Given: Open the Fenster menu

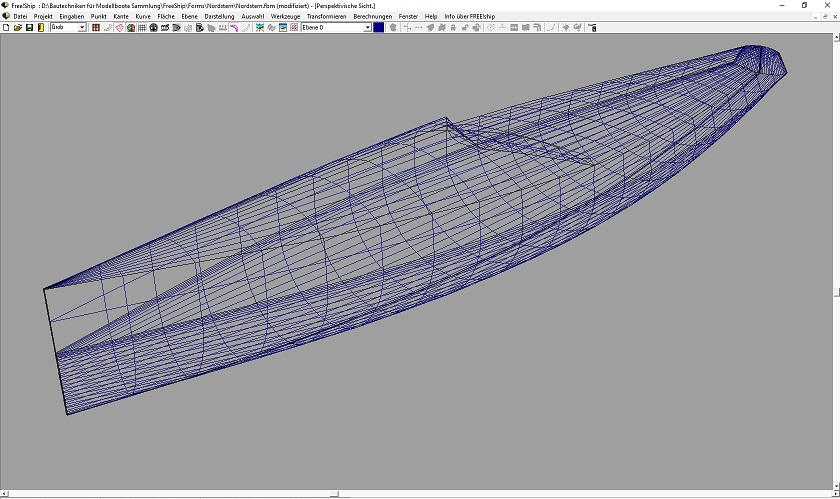Looking at the screenshot, I should point(408,17).
